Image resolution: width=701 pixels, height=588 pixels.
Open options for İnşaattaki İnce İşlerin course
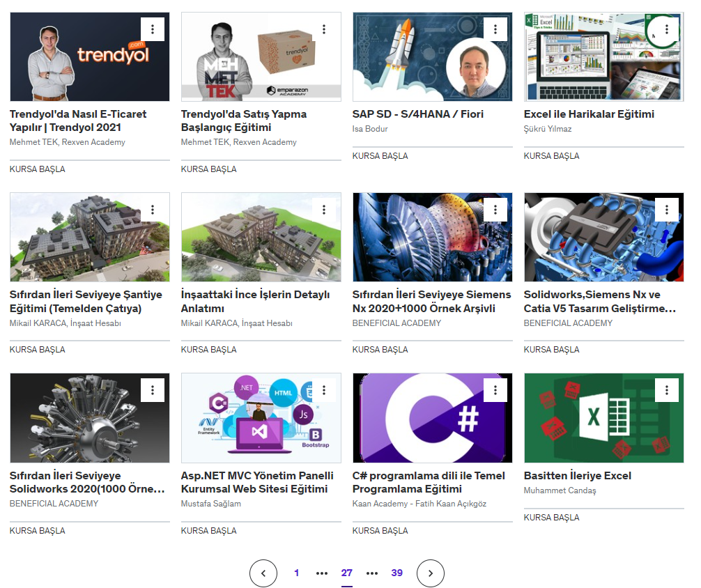tap(324, 210)
